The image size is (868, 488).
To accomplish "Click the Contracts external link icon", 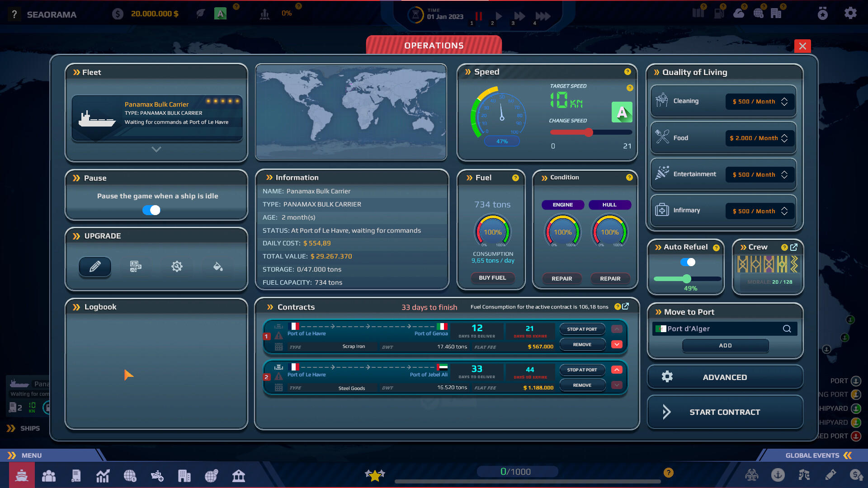I will [625, 306].
